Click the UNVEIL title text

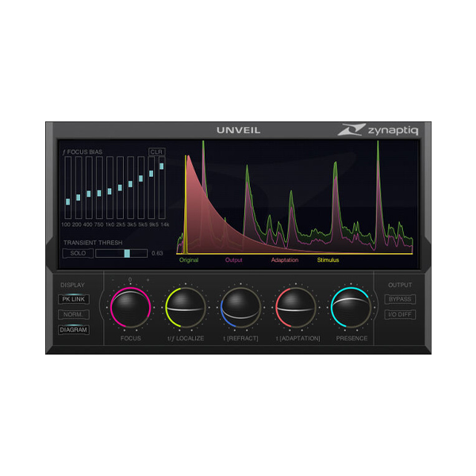pos(239,130)
